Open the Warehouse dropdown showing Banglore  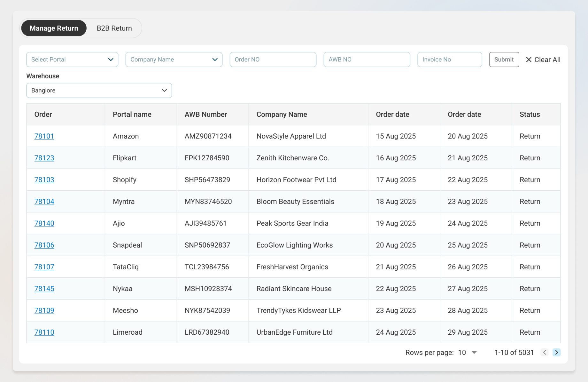(99, 91)
